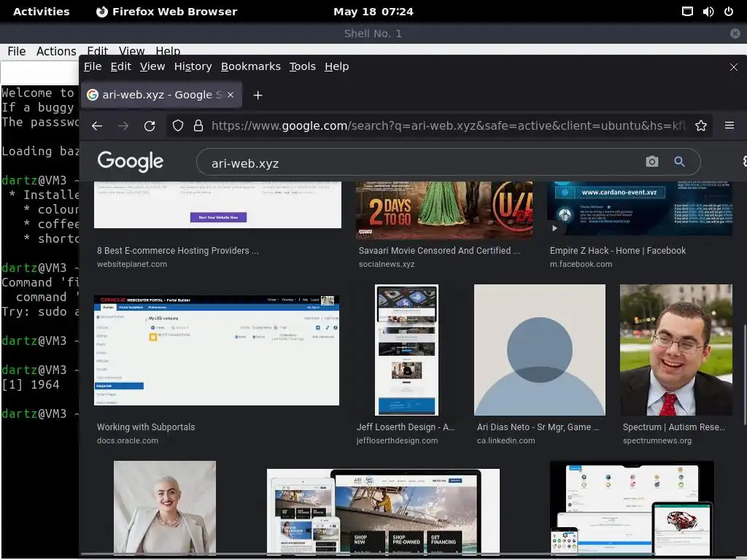The width and height of the screenshot is (747, 560).
Task: Open the Savaari movie 2 Days To Go image
Action: [444, 209]
